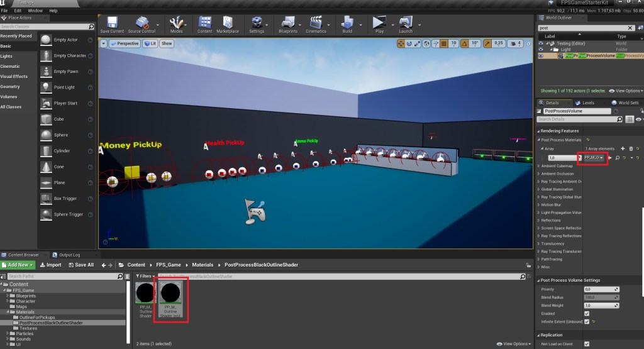The height and width of the screenshot is (349, 644).
Task: Click the Launch toolbar icon
Action: click(406, 23)
